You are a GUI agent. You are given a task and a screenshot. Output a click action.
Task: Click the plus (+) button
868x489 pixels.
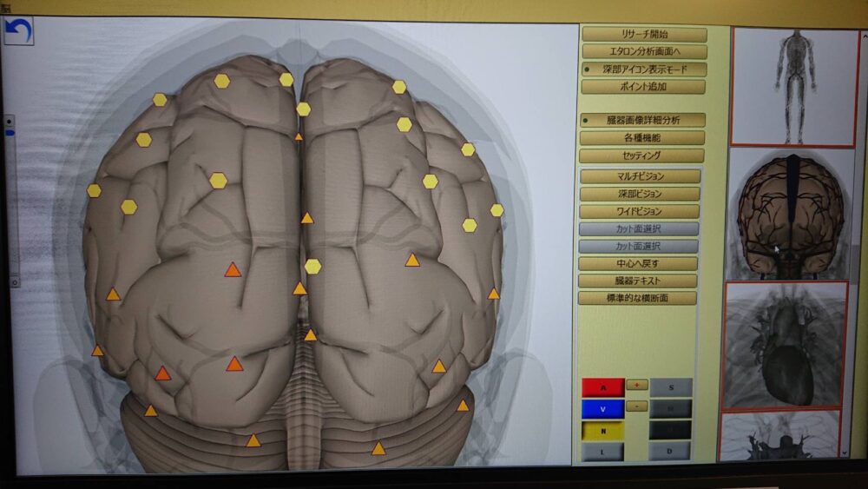pos(637,385)
